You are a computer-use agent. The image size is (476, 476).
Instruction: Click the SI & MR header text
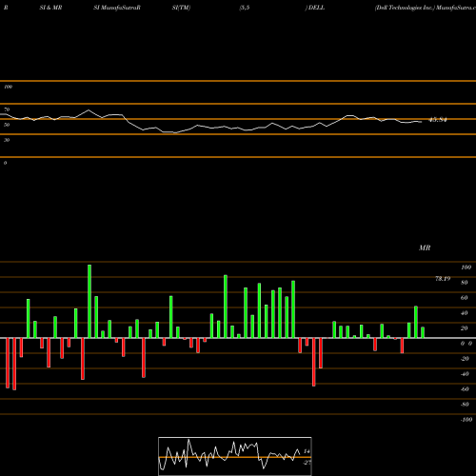(x=50, y=8)
